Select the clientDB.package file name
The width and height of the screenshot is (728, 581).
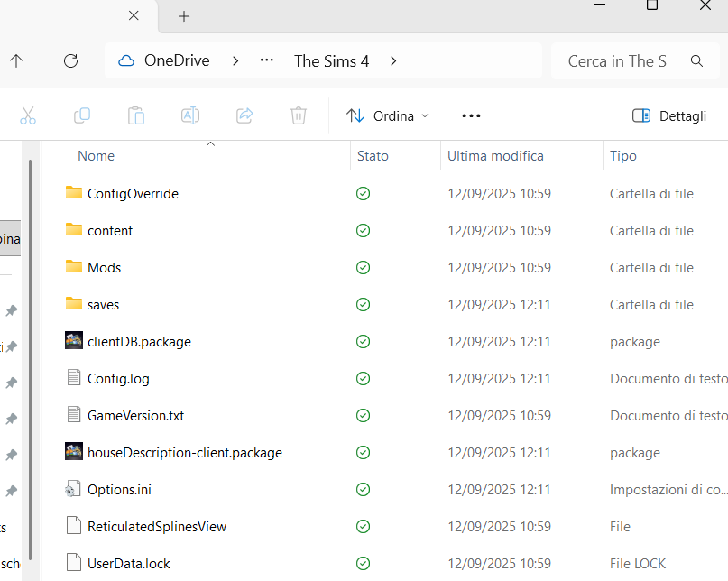[x=139, y=342]
